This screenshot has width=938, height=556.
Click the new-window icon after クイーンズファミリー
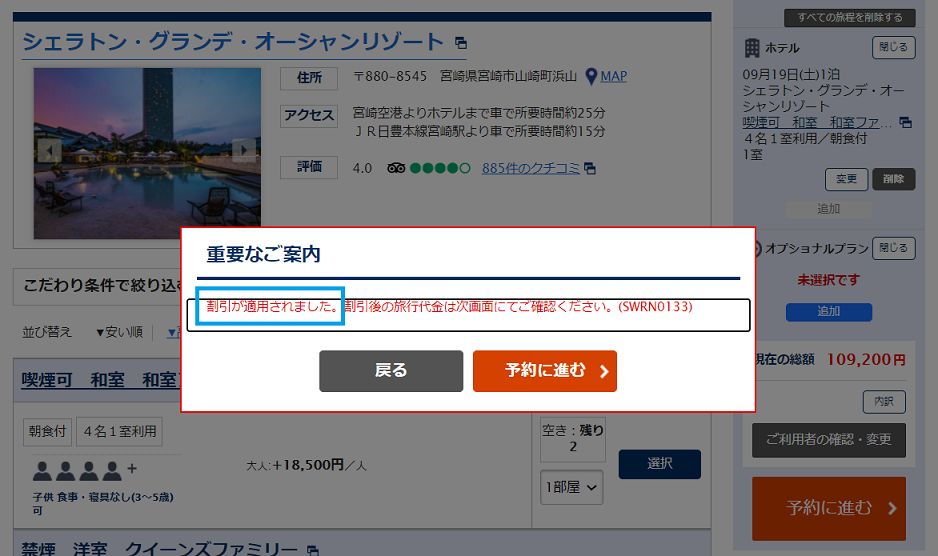(x=313, y=549)
